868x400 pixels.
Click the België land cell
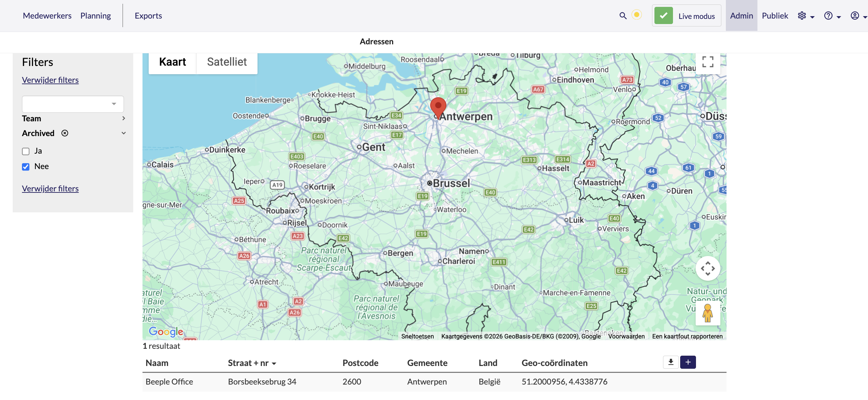490,382
